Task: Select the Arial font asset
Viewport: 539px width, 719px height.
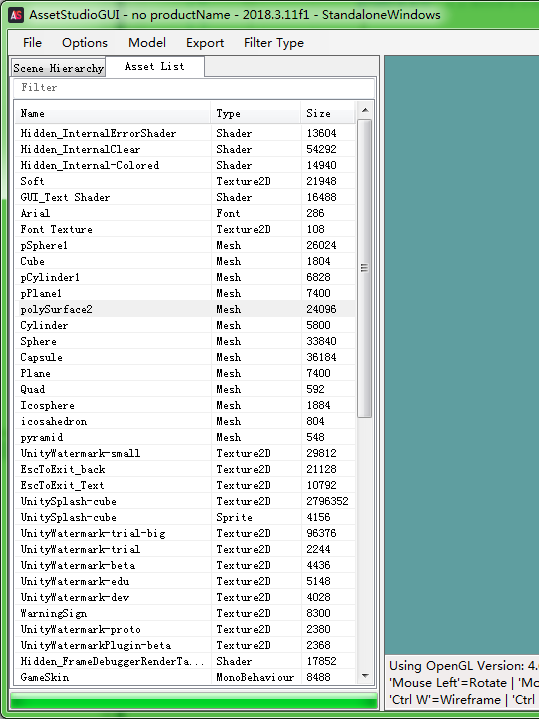Action: coord(185,213)
